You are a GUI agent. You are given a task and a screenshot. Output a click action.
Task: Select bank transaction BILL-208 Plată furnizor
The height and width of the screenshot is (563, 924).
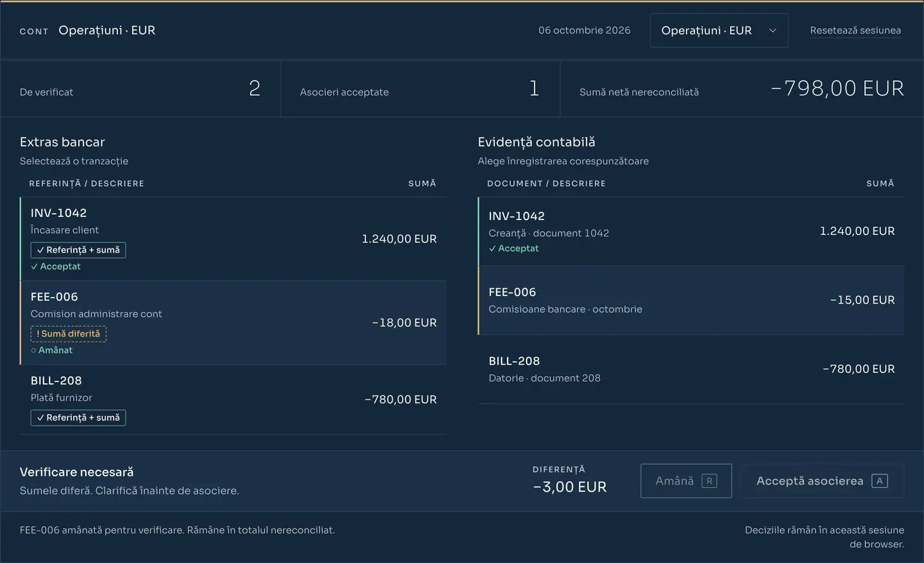234,399
